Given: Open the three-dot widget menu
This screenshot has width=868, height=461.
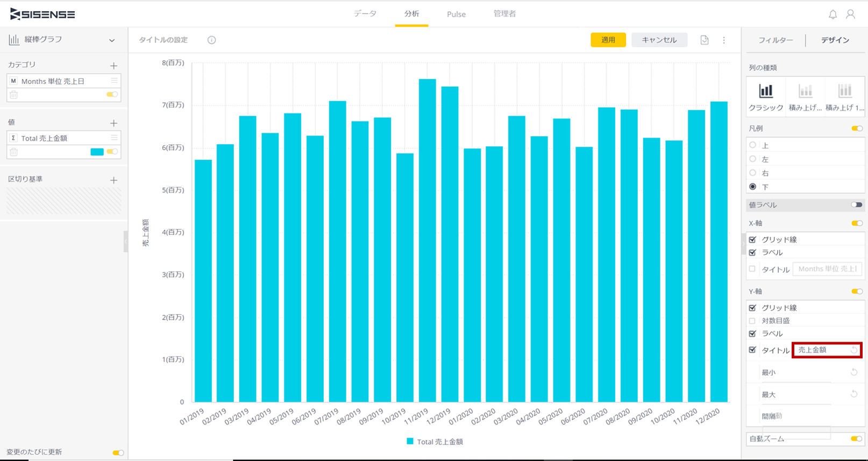Looking at the screenshot, I should tap(724, 40).
